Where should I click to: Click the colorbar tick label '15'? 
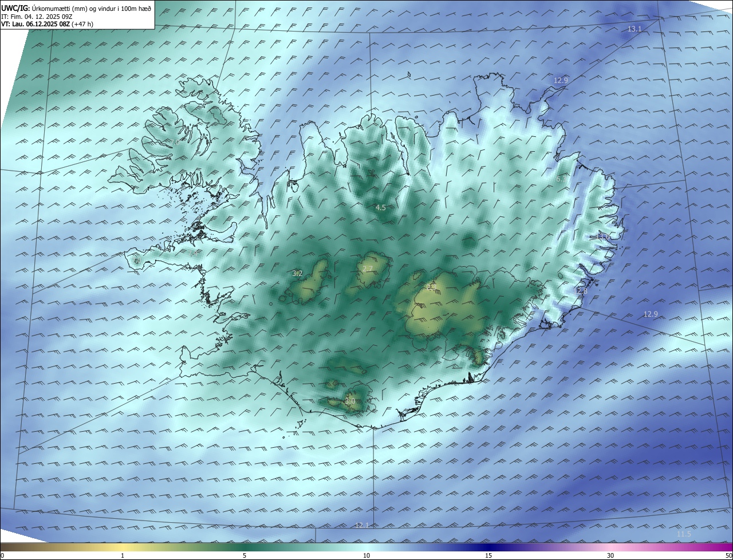pos(488,555)
